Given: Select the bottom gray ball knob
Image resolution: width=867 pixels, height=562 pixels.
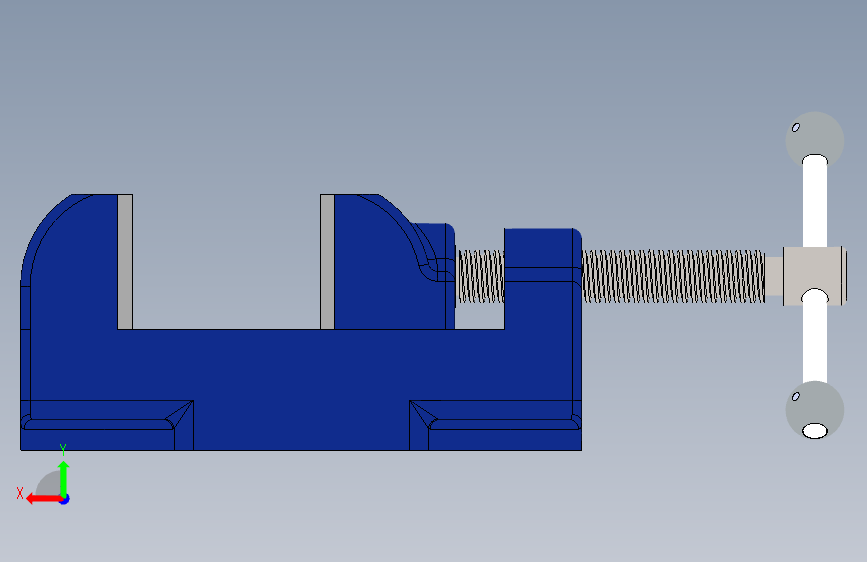Looking at the screenshot, I should tap(814, 410).
